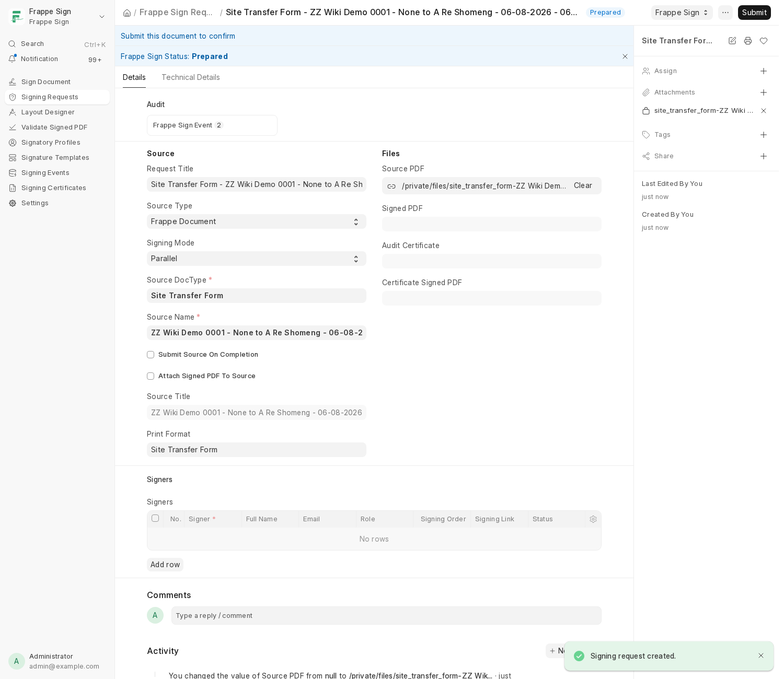Click 'Submit this document to confirm' text
This screenshot has width=784, height=679.
click(178, 36)
